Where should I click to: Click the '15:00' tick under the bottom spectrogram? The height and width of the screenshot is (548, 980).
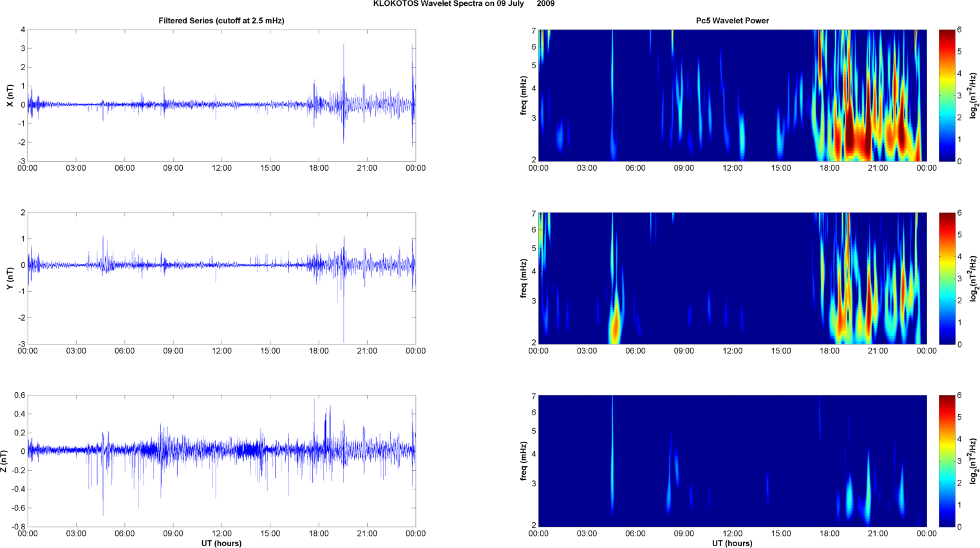pos(781,533)
